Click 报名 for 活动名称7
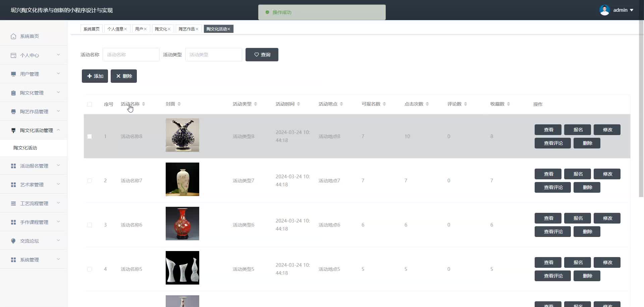 click(578, 174)
